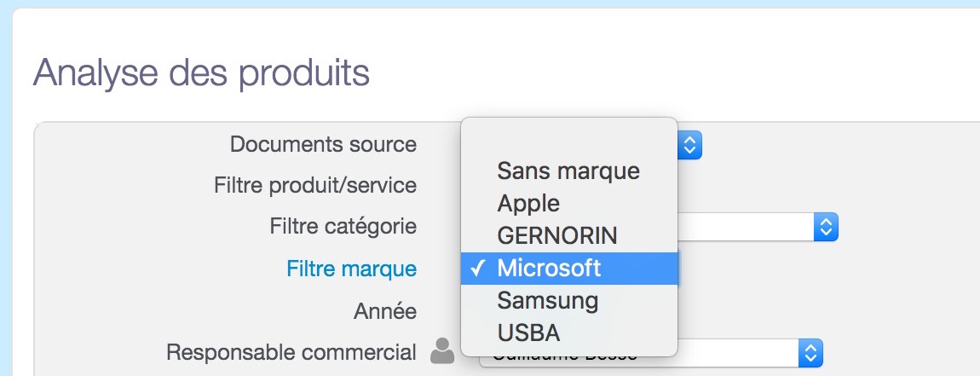Select Sans marque in the brand list
Screen dimensions: 980x376
[569, 171]
